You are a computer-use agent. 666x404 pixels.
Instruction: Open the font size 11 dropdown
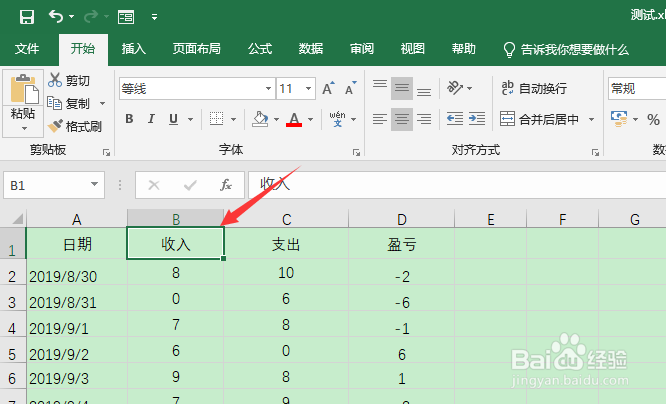coord(308,88)
